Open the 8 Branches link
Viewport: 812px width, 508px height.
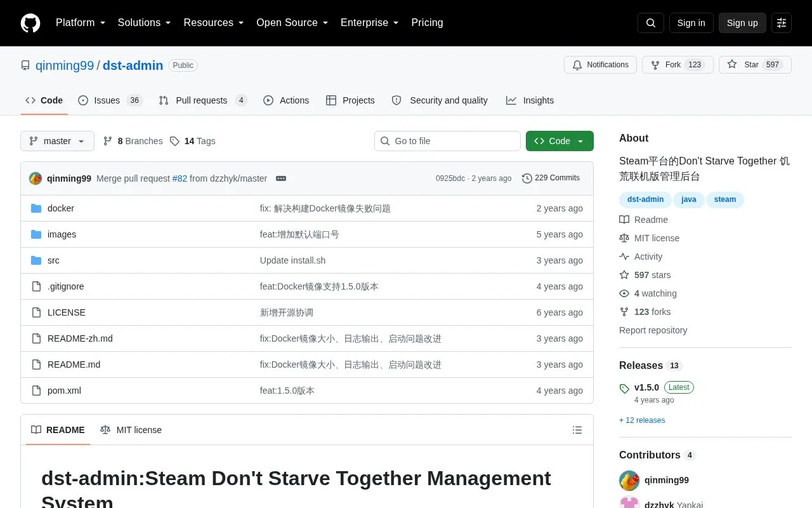click(133, 141)
